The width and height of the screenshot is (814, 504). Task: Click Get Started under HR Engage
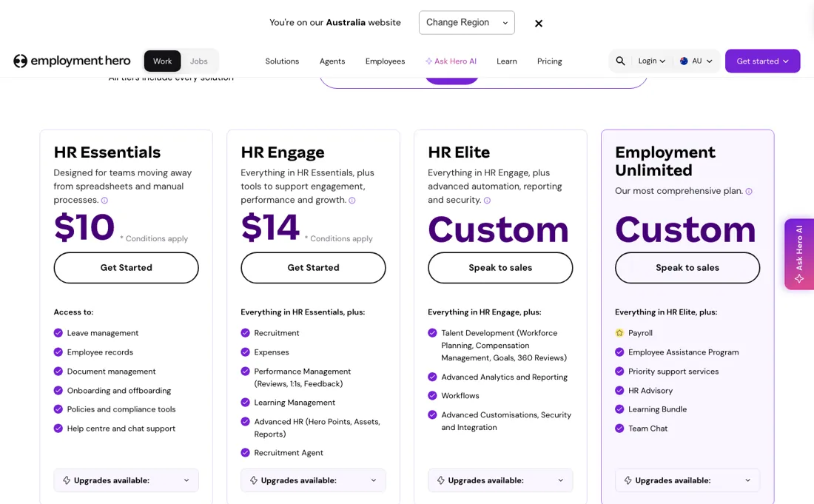point(313,268)
